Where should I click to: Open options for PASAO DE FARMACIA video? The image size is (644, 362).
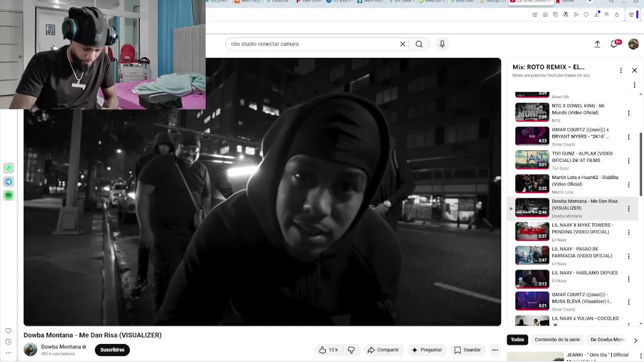pyautogui.click(x=628, y=256)
